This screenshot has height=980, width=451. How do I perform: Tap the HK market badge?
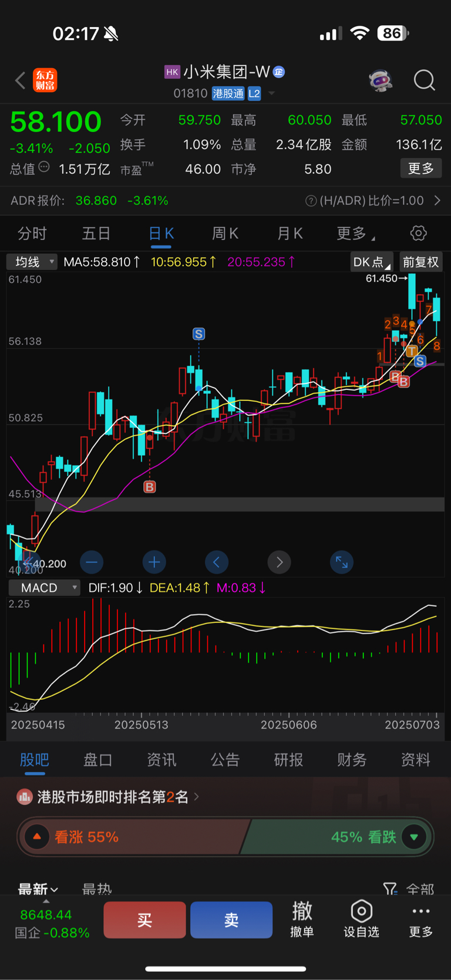coord(172,72)
